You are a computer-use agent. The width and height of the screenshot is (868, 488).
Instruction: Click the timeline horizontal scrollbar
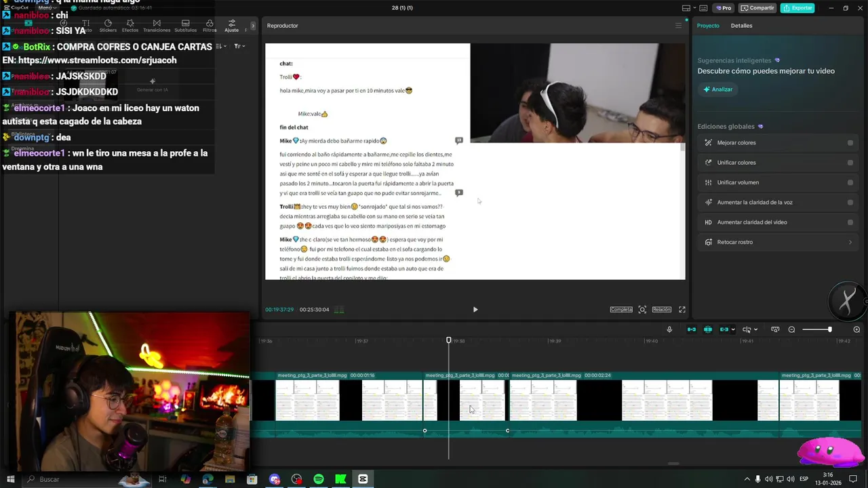click(x=673, y=464)
